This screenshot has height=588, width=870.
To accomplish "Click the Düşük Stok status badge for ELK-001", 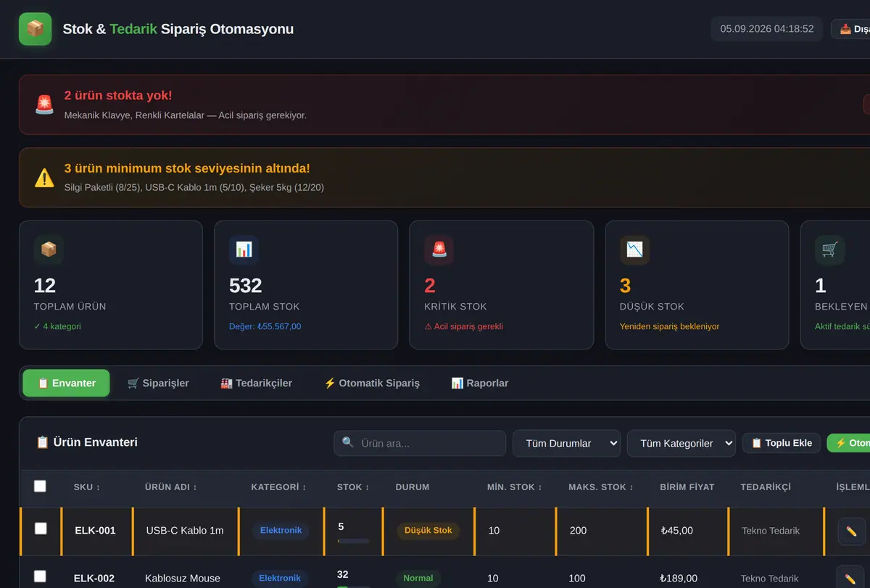I will point(428,531).
